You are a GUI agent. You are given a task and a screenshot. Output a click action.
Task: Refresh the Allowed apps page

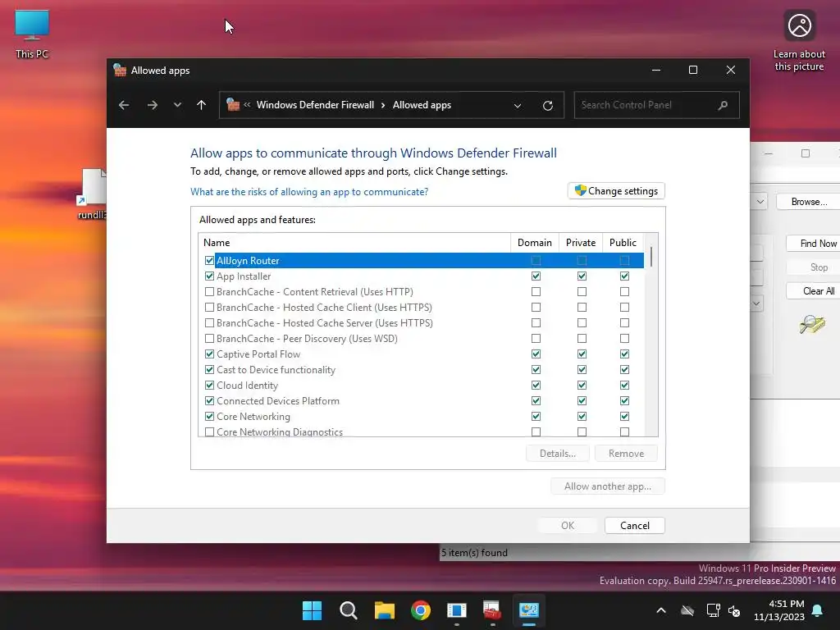[547, 106]
